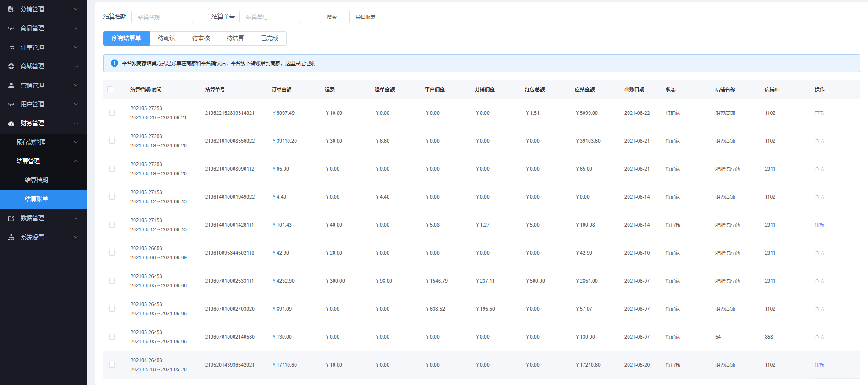868x385 pixels.
Task: Check the row for 210622152839314021
Action: [x=112, y=113]
